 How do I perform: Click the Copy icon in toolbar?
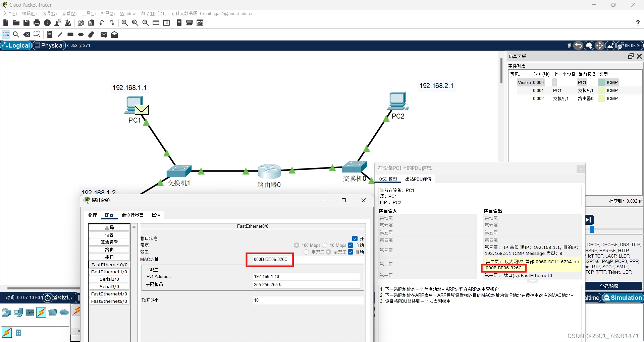81,23
